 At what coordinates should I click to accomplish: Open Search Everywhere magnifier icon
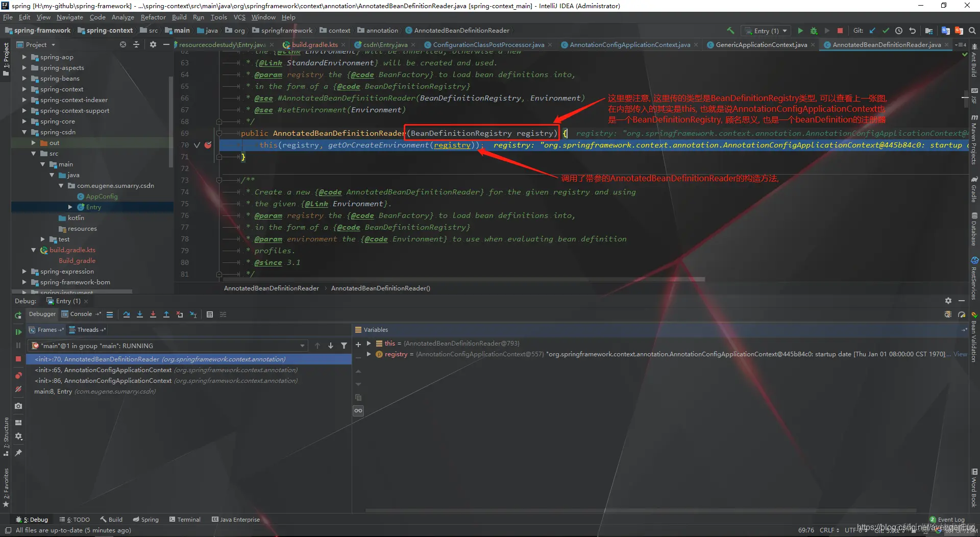pyautogui.click(x=972, y=31)
